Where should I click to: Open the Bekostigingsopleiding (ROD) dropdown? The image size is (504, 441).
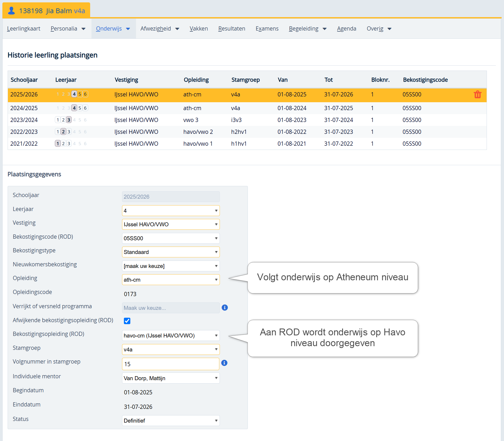tap(171, 336)
